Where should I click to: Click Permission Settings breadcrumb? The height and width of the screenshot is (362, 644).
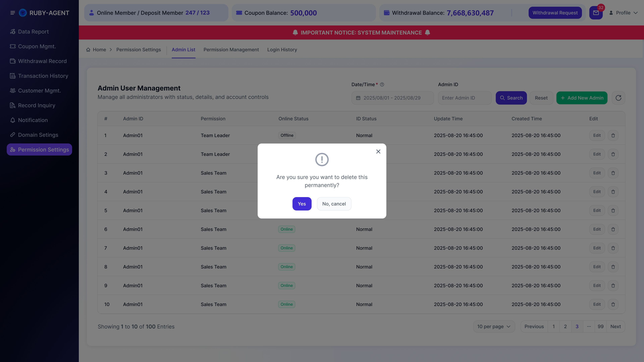139,50
